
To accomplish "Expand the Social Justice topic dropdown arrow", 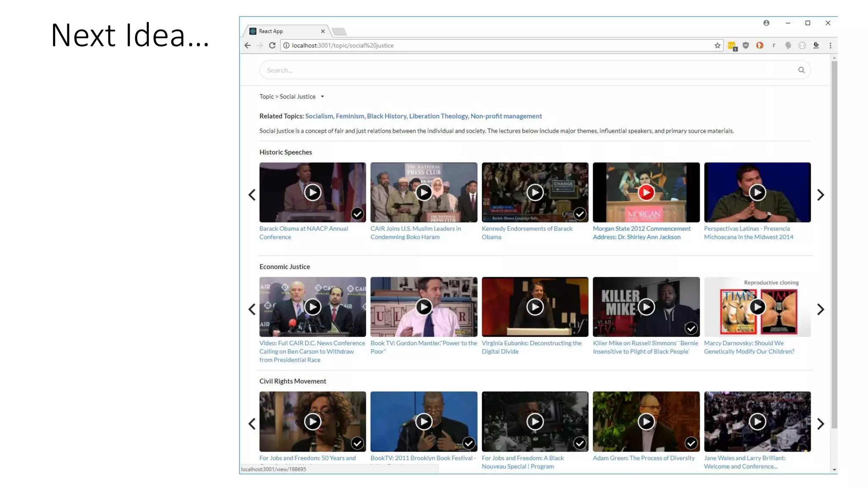I will (323, 97).
